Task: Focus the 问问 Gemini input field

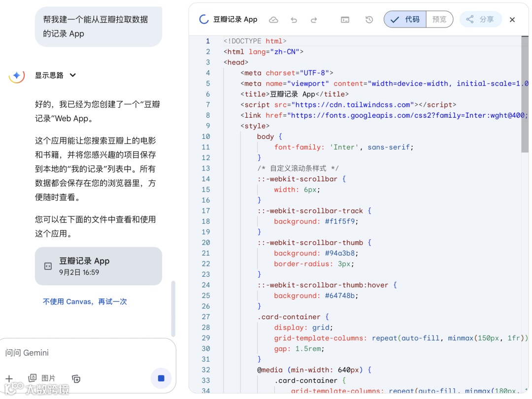Action: point(88,353)
